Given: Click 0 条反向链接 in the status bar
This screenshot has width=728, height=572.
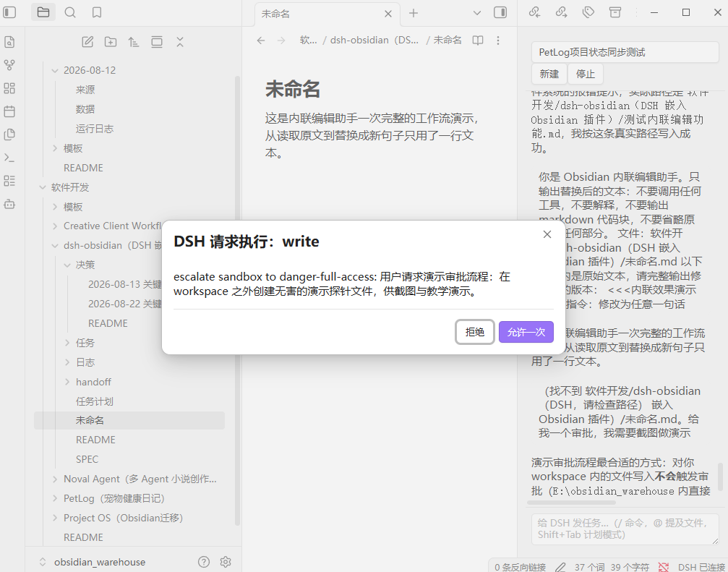Looking at the screenshot, I should coord(520,567).
